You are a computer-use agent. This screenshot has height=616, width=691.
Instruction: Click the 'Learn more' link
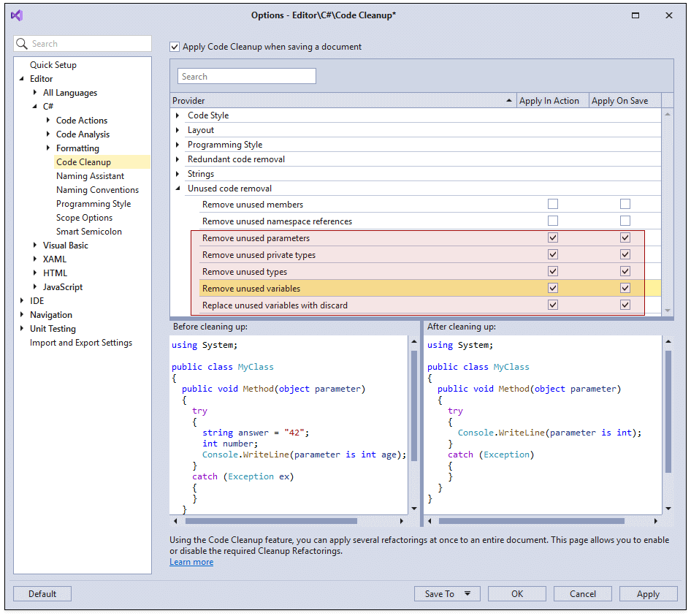(x=191, y=561)
